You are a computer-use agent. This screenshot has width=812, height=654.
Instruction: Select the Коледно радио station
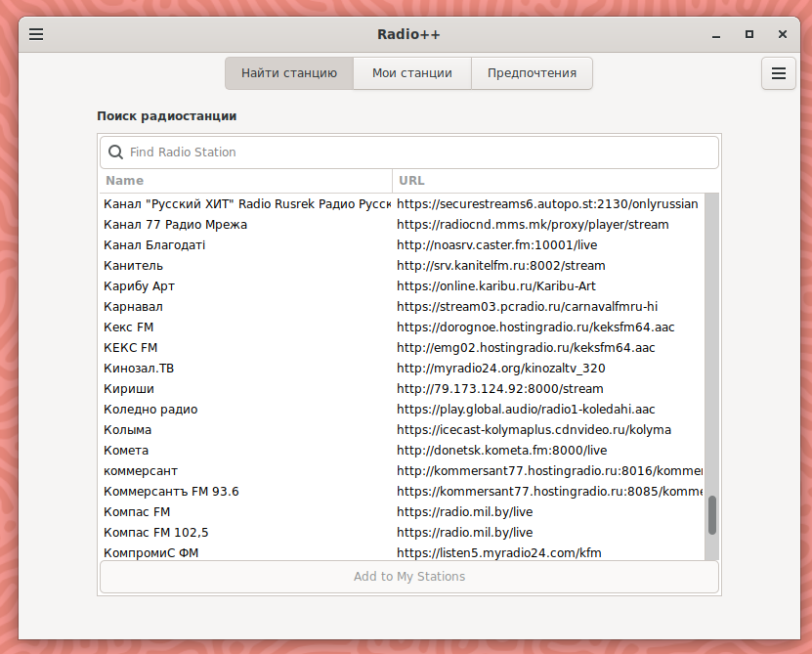[x=402, y=410]
